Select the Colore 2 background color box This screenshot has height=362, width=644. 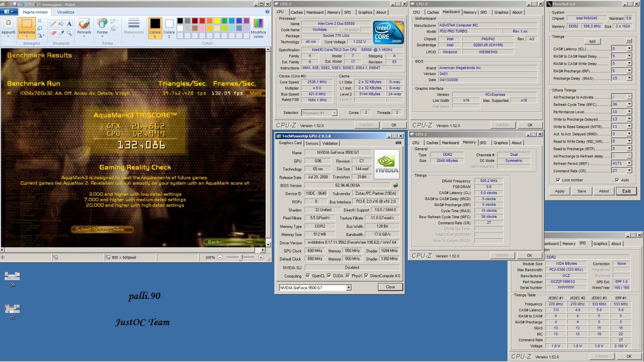point(169,27)
